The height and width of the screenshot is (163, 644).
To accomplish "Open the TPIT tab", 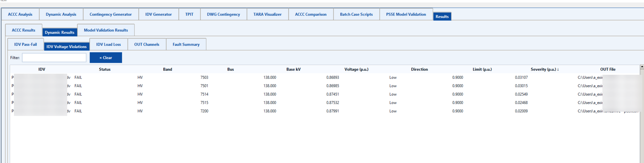I will coord(189,14).
